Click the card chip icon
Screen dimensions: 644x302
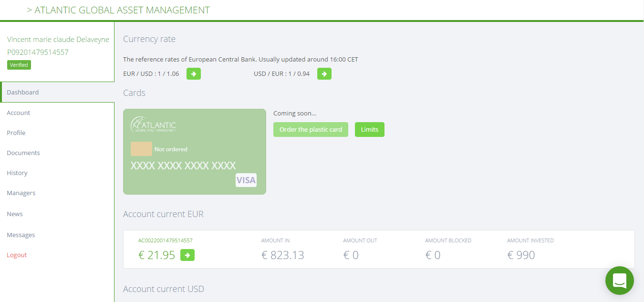(141, 149)
